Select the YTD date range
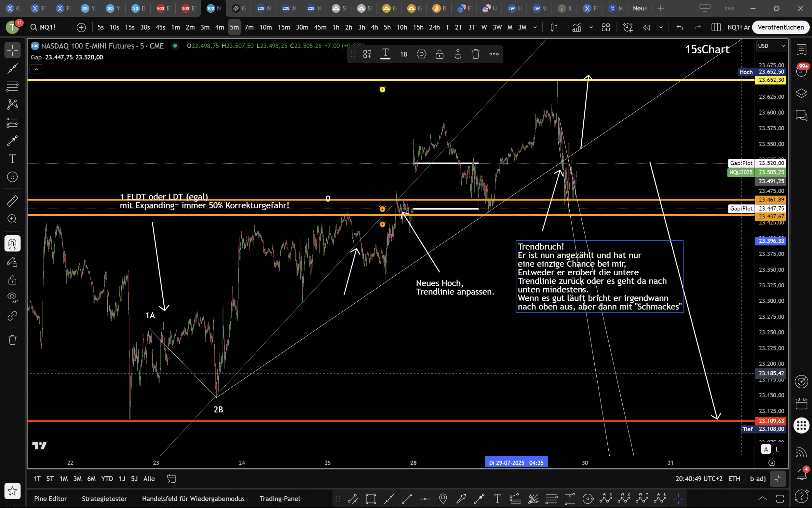 click(x=107, y=478)
